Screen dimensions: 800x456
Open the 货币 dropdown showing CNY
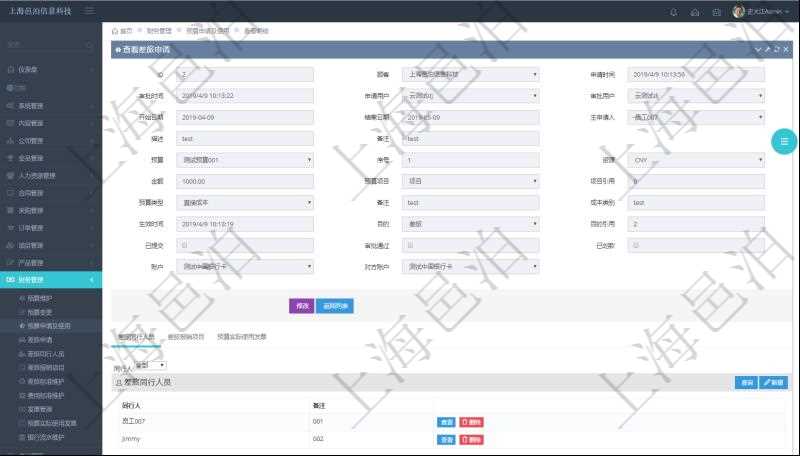697,160
